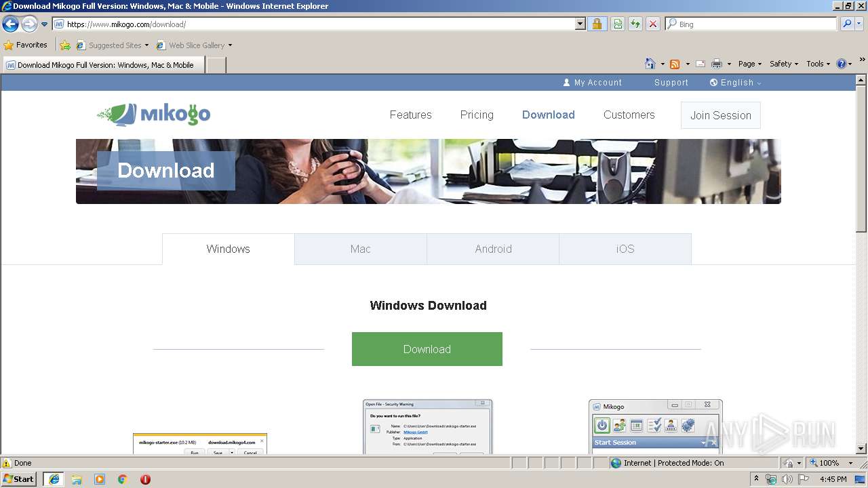This screenshot has height=488, width=868.
Task: Switch to the iOS tab
Action: point(625,249)
